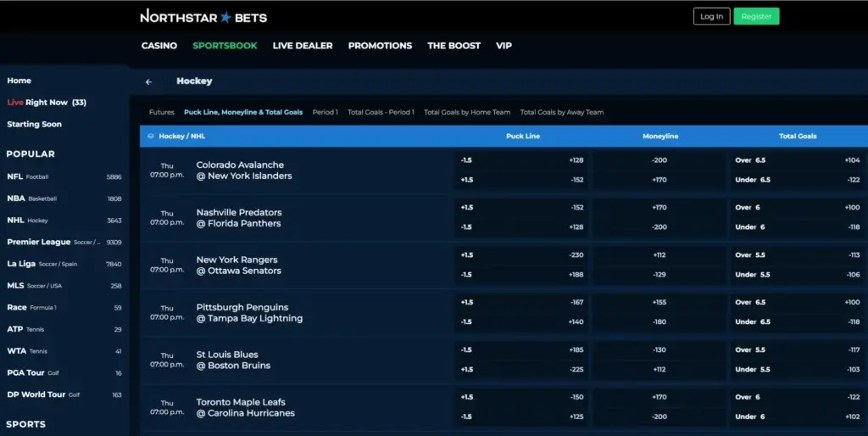Pick Florida Panthers moneyline -200
This screenshot has width=868, height=436.
point(659,226)
